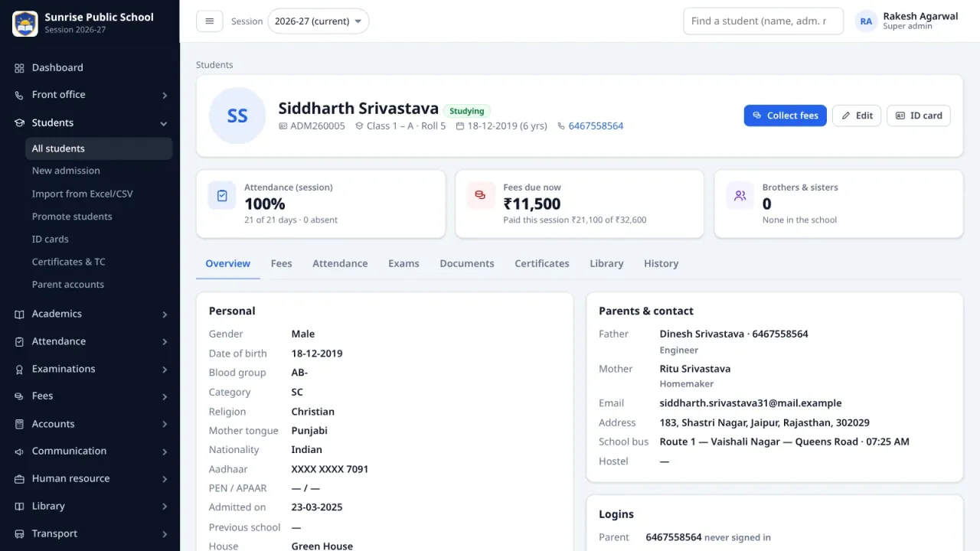980x551 pixels.
Task: Open ID cards in sidebar
Action: click(99, 239)
